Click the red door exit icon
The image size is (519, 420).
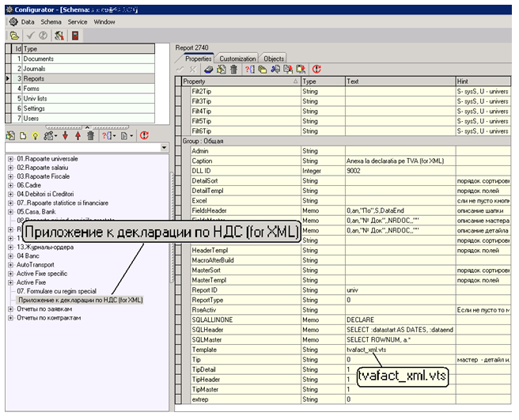tap(75, 36)
